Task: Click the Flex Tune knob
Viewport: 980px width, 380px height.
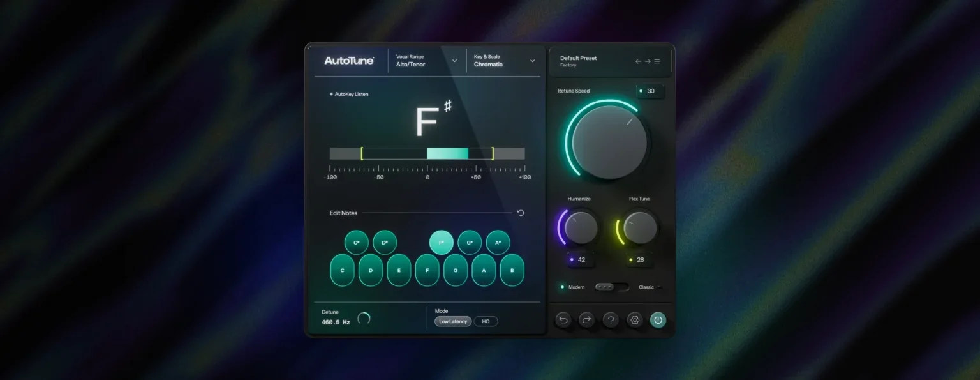Action: (x=640, y=227)
